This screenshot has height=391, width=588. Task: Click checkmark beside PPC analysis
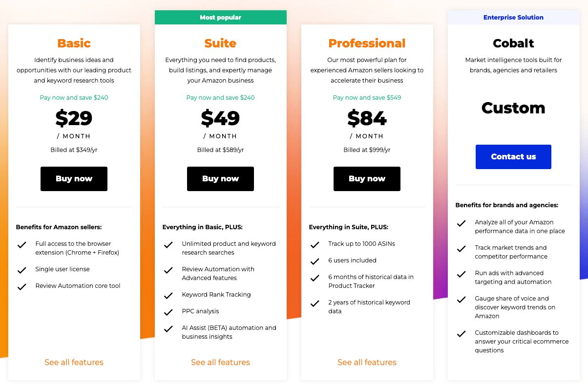point(168,312)
